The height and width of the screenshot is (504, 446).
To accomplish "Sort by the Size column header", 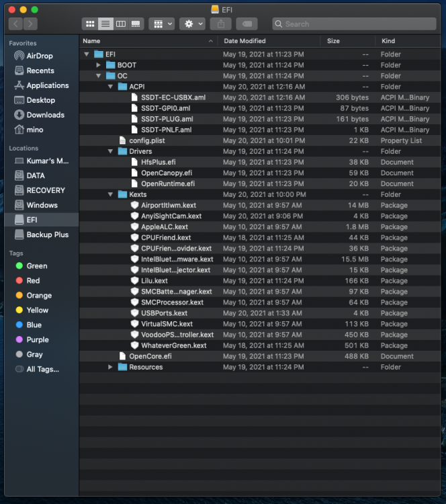I will [x=348, y=41].
